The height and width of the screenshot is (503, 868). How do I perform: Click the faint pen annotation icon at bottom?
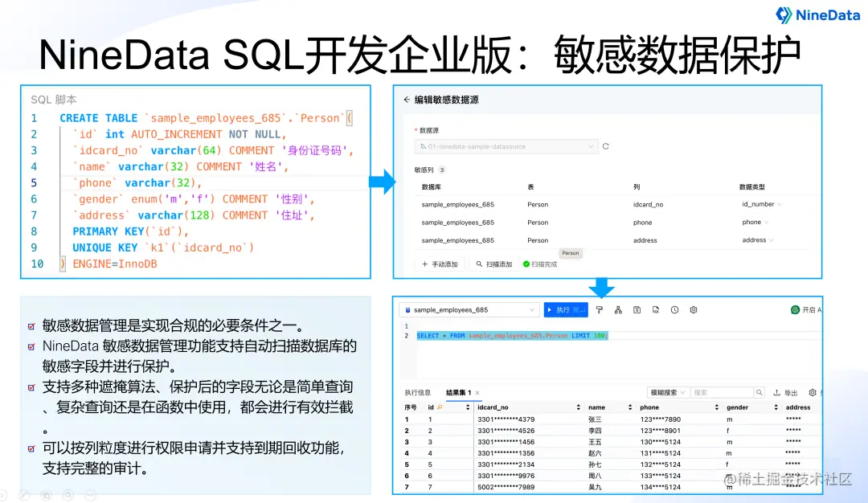pyautogui.click(x=24, y=495)
